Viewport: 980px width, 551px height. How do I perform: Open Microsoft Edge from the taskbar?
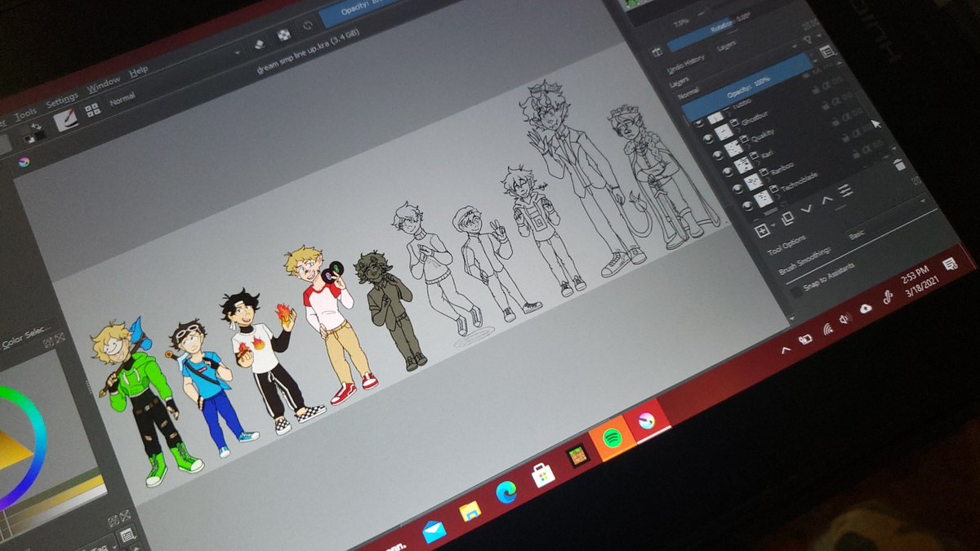(506, 492)
